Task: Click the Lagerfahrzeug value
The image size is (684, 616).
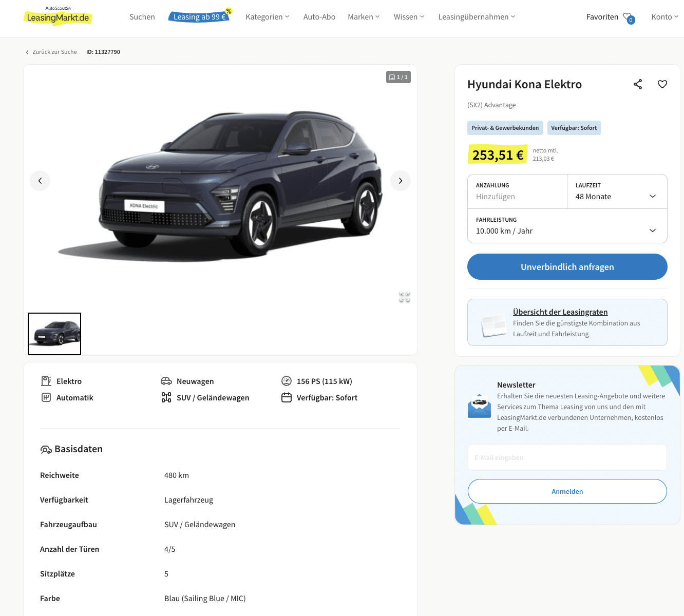Action: [188, 500]
